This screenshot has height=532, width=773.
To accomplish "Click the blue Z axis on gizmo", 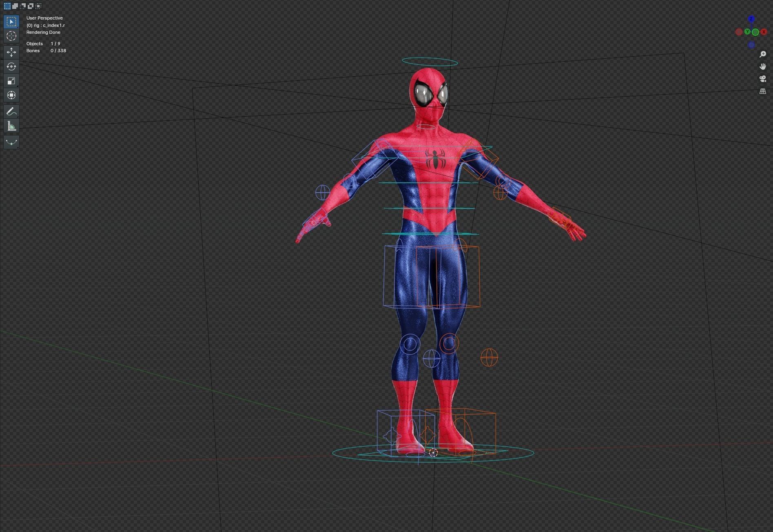I will 751,19.
